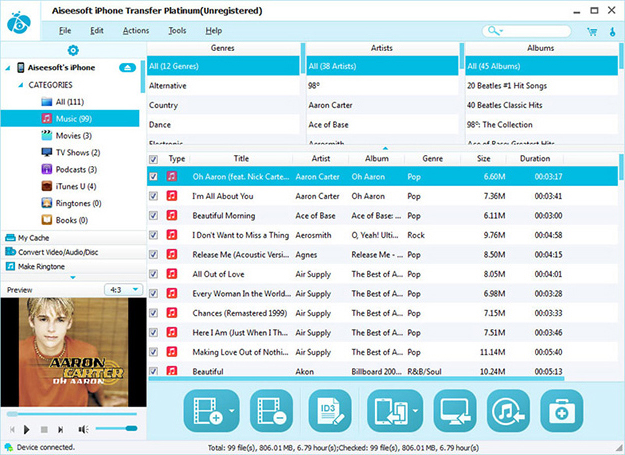Open the Tools menu
Screen dimensions: 625x455
click(177, 31)
